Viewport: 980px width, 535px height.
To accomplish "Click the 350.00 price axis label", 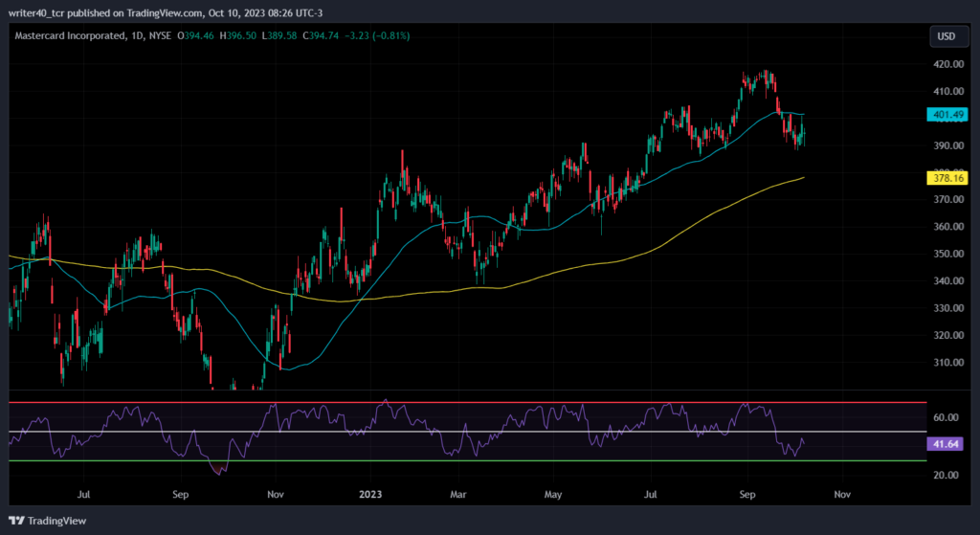I will coord(948,254).
